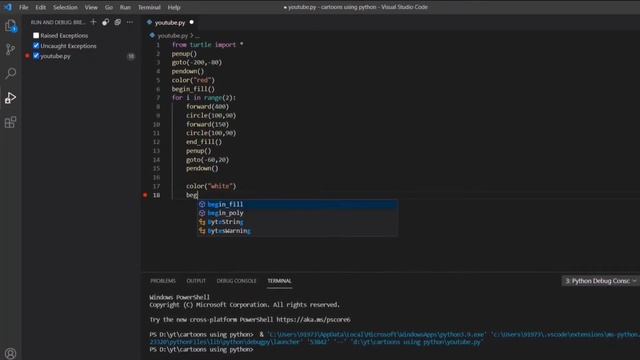
Task: Select begin_poly autocomplete suggestion
Action: pyautogui.click(x=298, y=213)
